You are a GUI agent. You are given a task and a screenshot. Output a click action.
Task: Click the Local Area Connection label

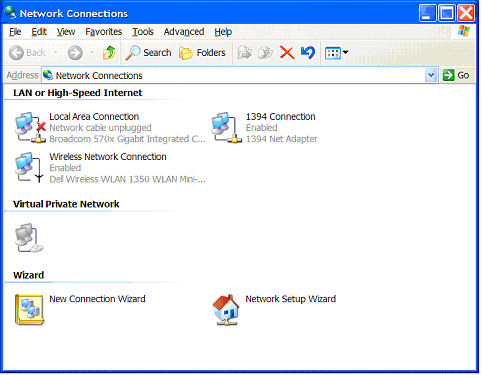click(x=94, y=117)
